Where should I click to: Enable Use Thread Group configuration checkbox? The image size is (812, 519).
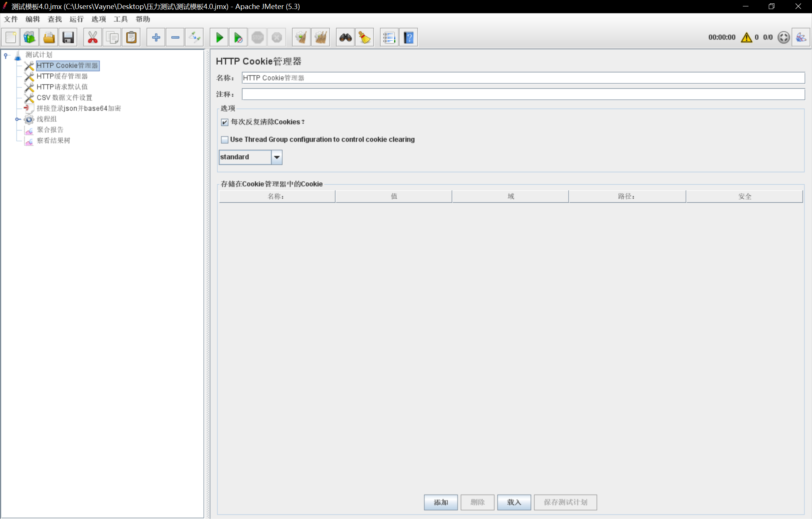coord(225,140)
